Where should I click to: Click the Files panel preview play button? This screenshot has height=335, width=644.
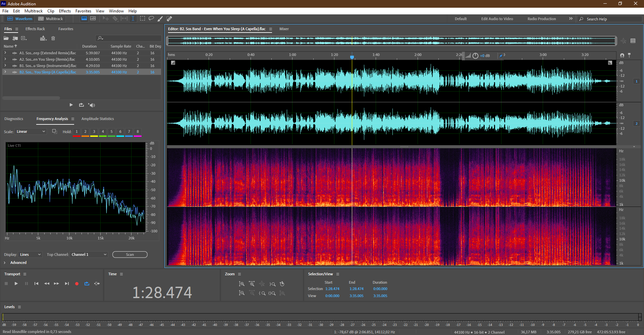[x=71, y=105]
